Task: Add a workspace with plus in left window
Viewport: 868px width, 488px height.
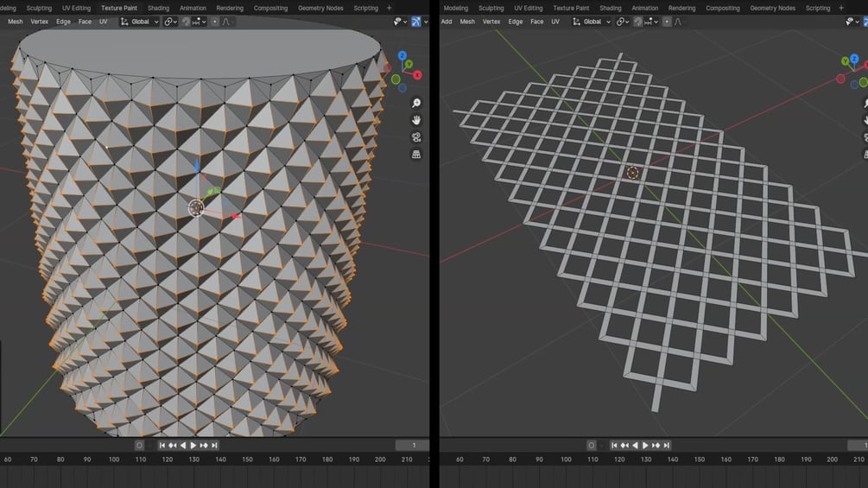Action: 390,8
